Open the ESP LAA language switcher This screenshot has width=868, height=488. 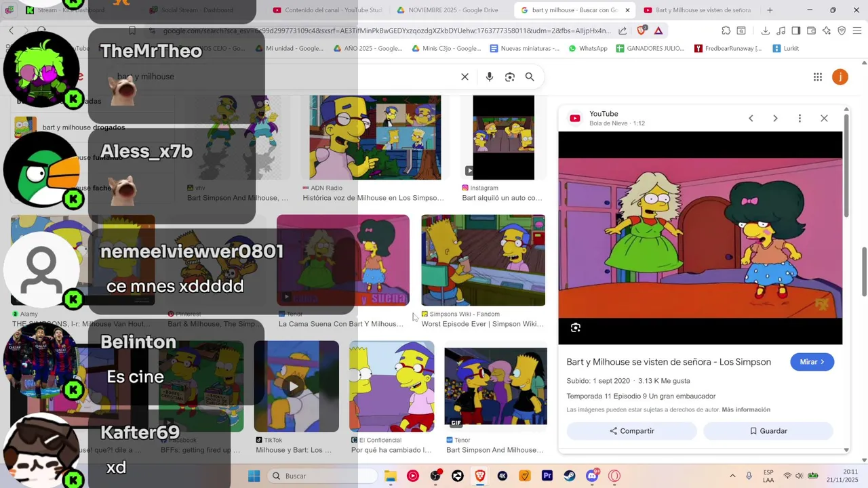(x=768, y=476)
